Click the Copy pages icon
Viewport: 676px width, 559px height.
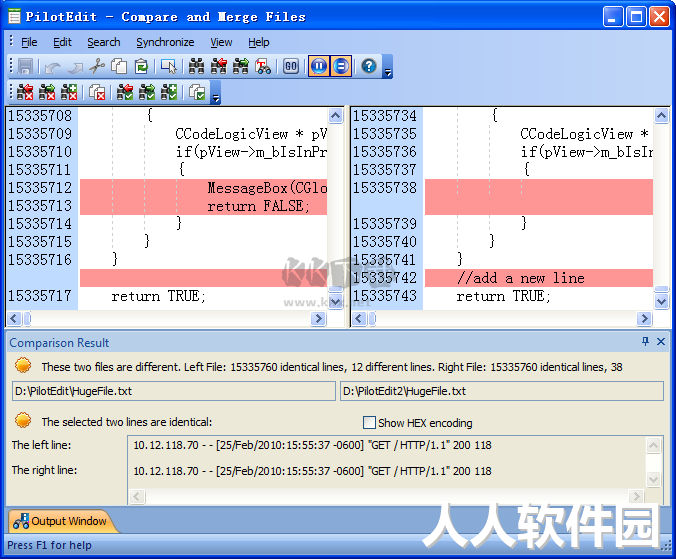[x=119, y=67]
